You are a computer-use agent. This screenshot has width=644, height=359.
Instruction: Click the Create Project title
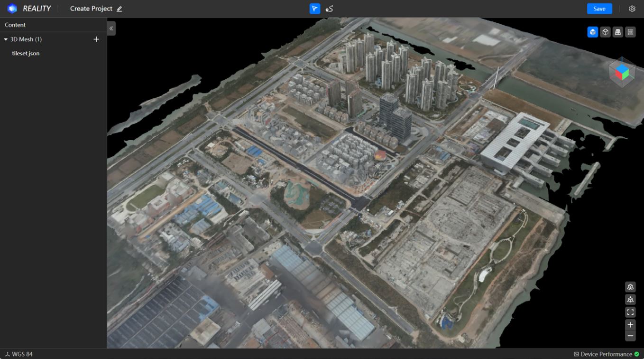pos(91,8)
